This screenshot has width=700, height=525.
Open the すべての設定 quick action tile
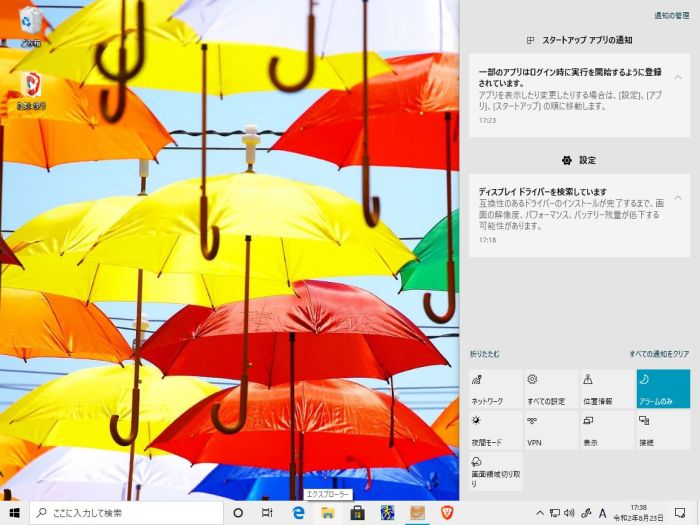tap(551, 388)
